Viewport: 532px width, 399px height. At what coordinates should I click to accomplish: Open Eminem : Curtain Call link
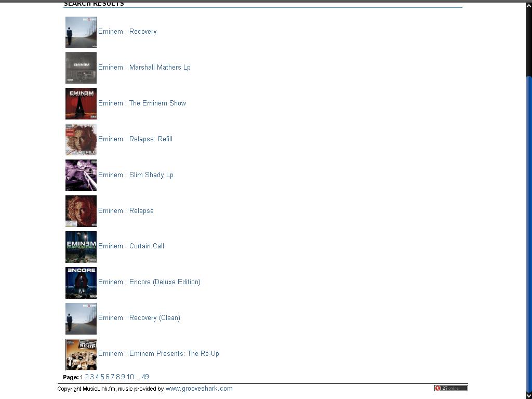[131, 246]
